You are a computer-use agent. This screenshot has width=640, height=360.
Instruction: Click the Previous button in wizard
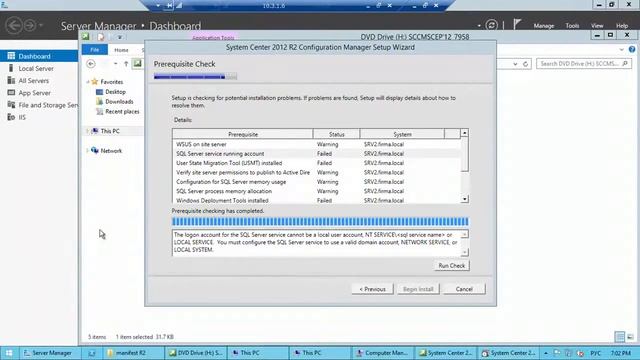[372, 289]
